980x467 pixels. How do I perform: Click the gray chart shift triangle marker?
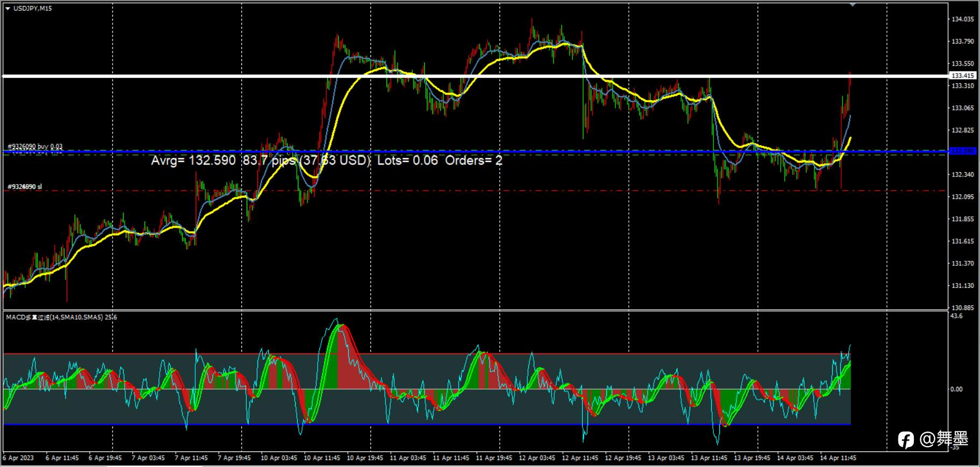click(x=853, y=4)
